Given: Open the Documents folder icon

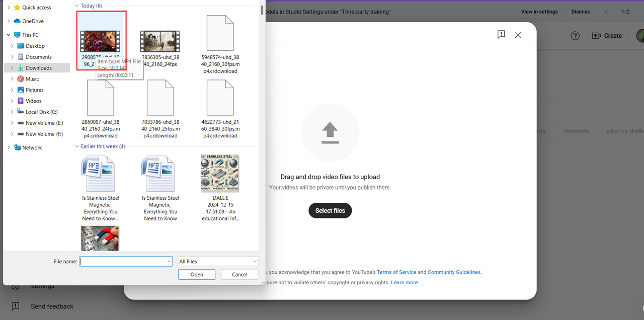Looking at the screenshot, I should (x=21, y=57).
